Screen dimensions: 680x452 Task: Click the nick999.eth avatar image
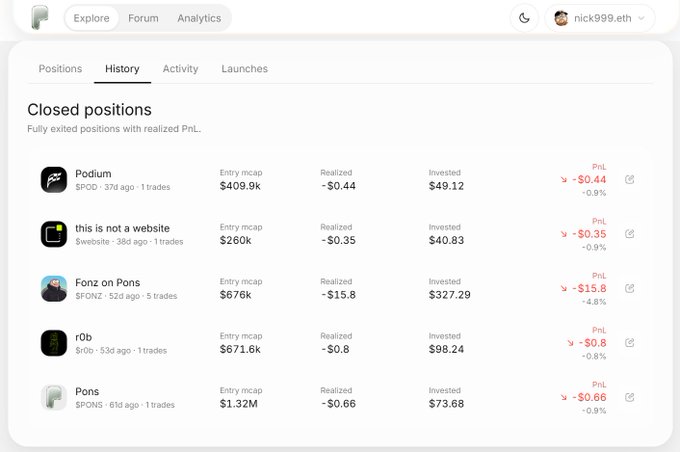[x=561, y=18]
